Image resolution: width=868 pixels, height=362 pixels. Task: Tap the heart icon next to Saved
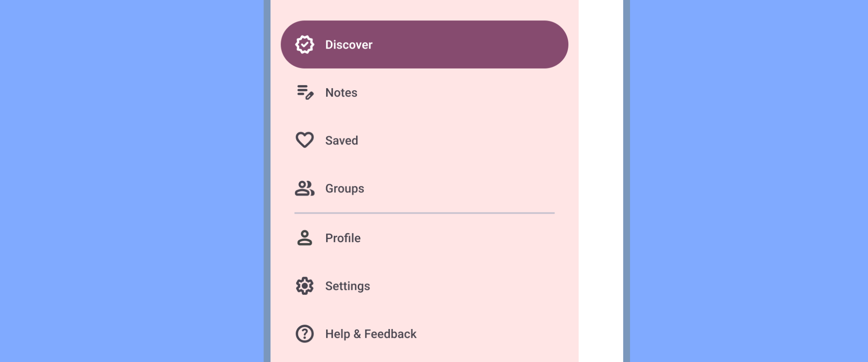pyautogui.click(x=304, y=140)
